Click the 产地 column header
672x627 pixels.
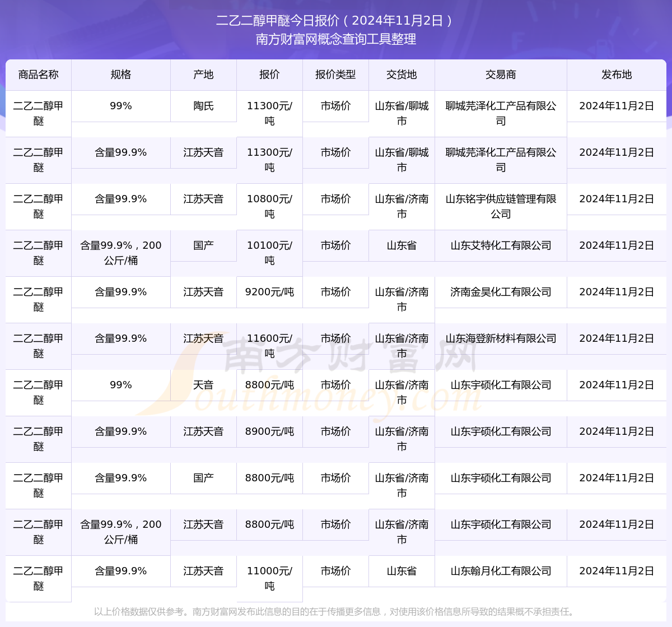pos(203,75)
